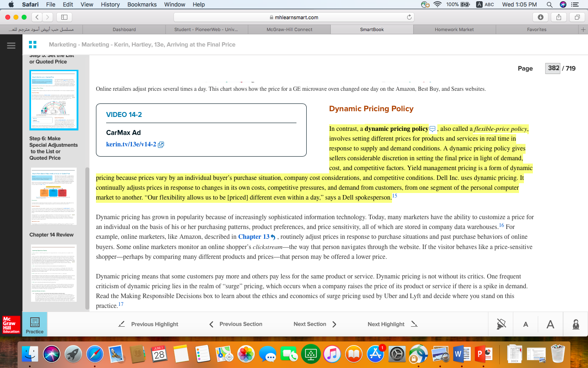Go to Previous Highlight
This screenshot has width=588, height=368.
click(x=148, y=324)
